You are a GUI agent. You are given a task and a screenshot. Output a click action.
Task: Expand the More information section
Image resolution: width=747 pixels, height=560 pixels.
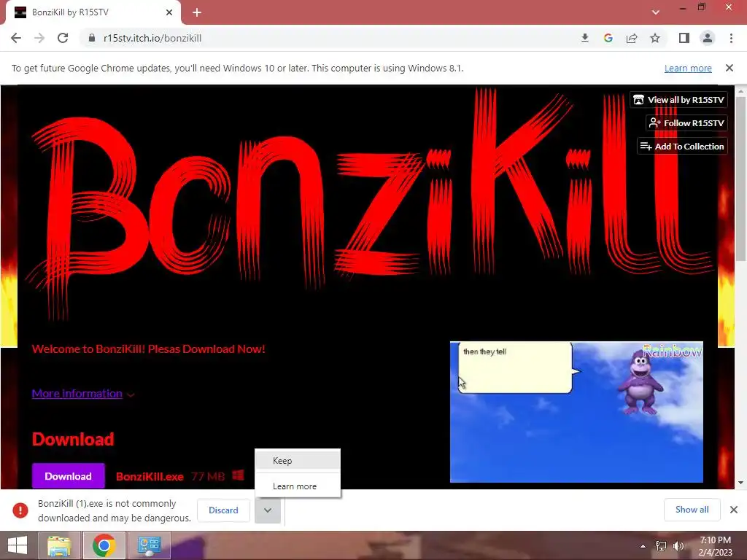[x=83, y=394]
